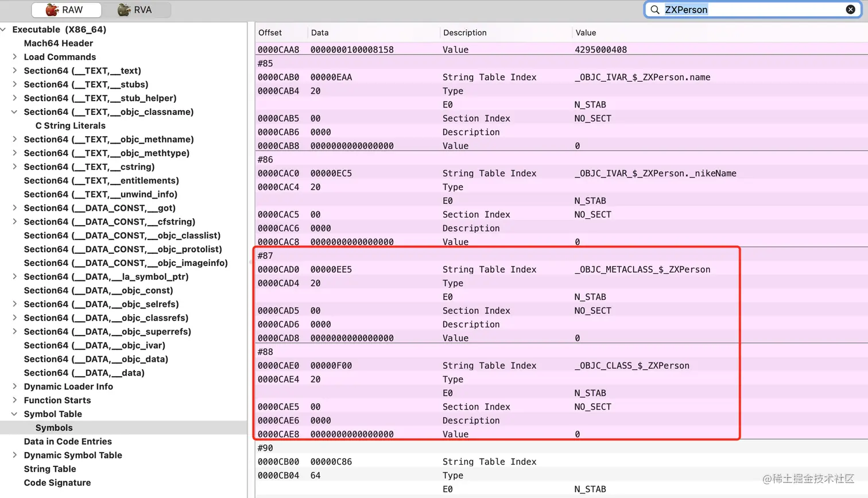The width and height of the screenshot is (868, 498).
Task: Select Section64 (__DATA,__objc_ivar) item
Action: 94,346
